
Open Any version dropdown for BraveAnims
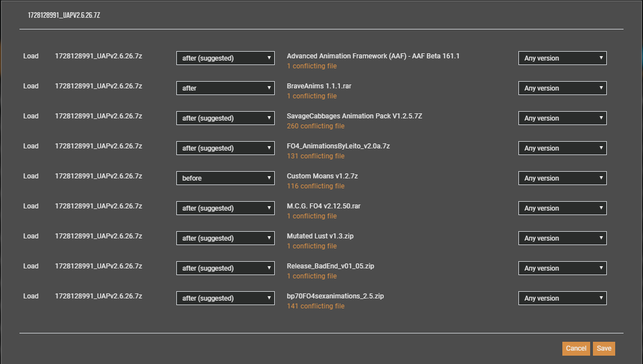point(562,88)
